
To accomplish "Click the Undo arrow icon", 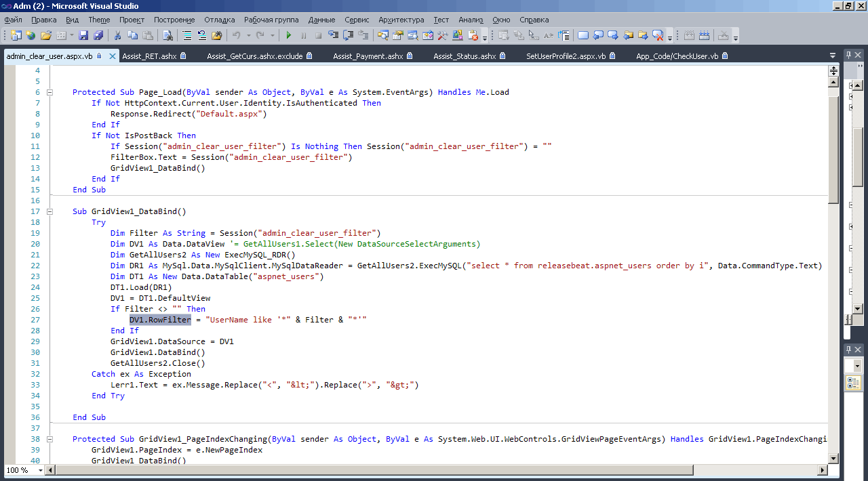I will 236,35.
